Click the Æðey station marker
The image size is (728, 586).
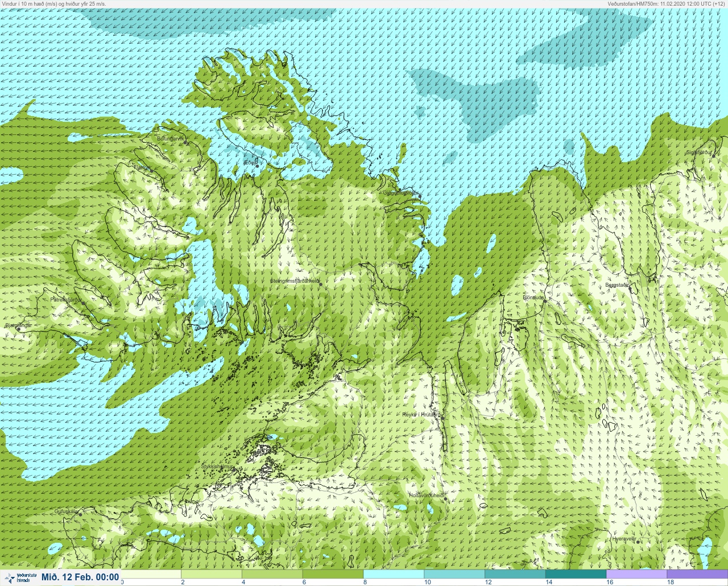coord(257,166)
